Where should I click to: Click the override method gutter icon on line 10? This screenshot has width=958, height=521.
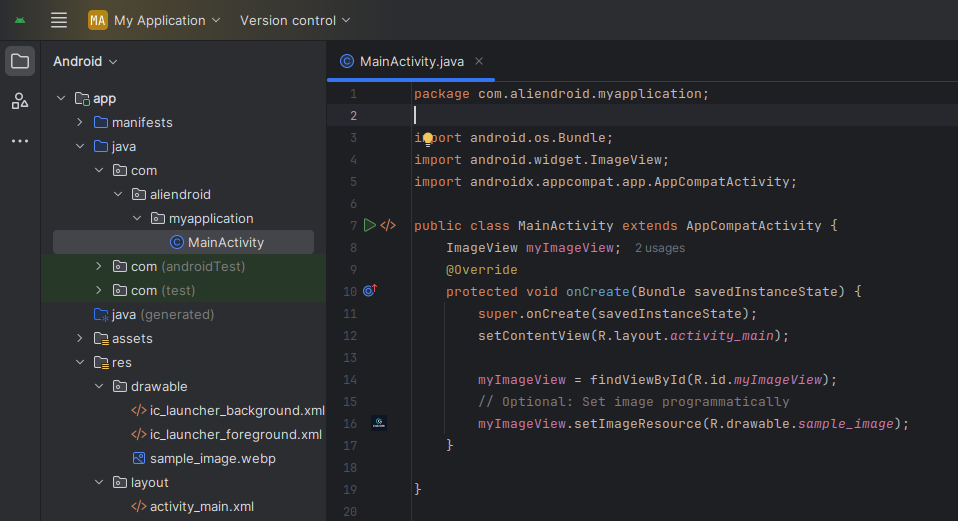point(370,291)
